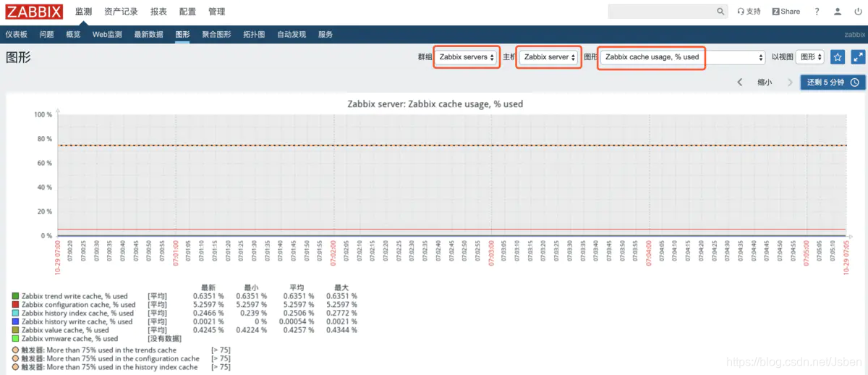Click the trends cache trigger circle marker
This screenshot has width=868, height=375.
tap(15, 350)
